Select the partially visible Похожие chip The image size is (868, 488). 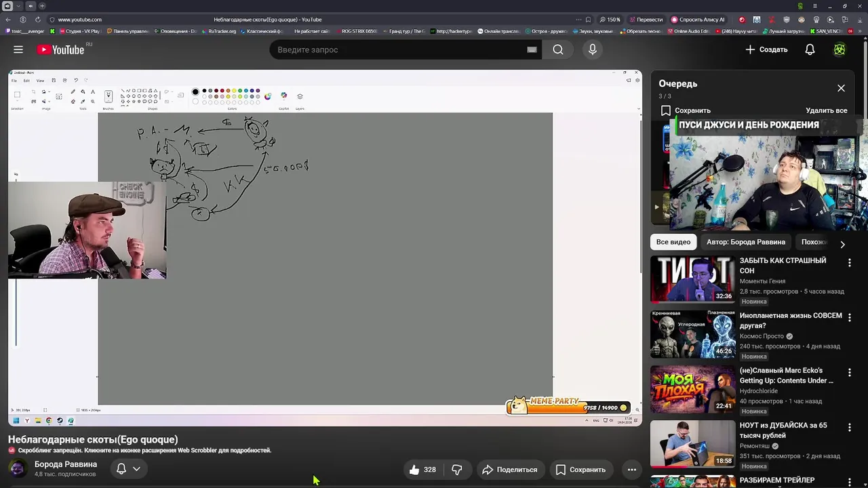tap(814, 242)
